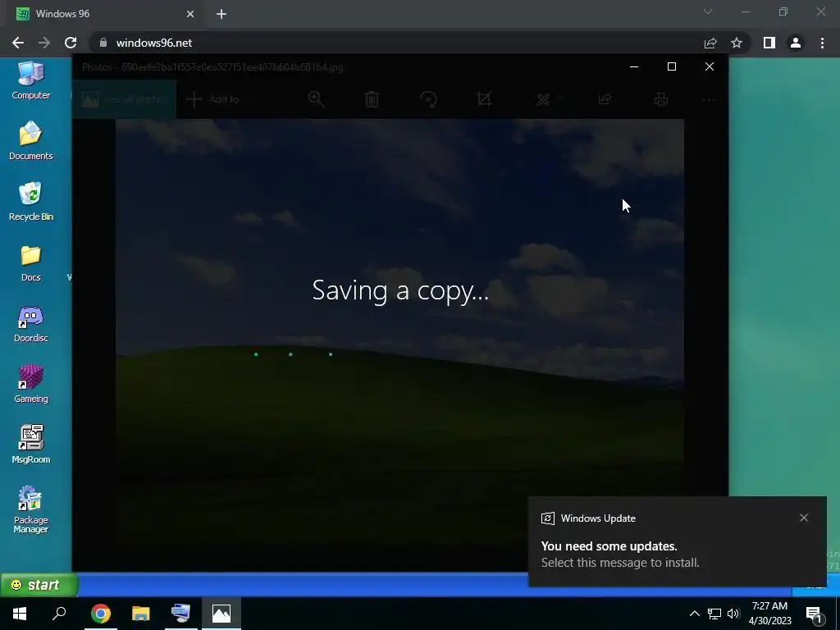Open the Action Center notification icon
The width and height of the screenshot is (840, 630).
point(816,614)
